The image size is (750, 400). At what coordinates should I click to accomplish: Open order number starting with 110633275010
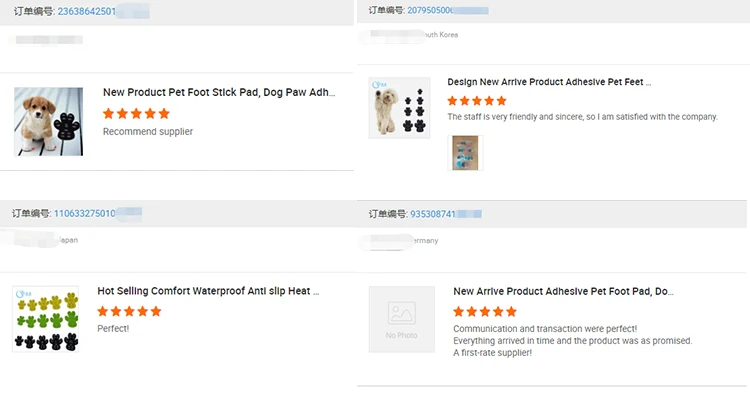click(x=84, y=213)
